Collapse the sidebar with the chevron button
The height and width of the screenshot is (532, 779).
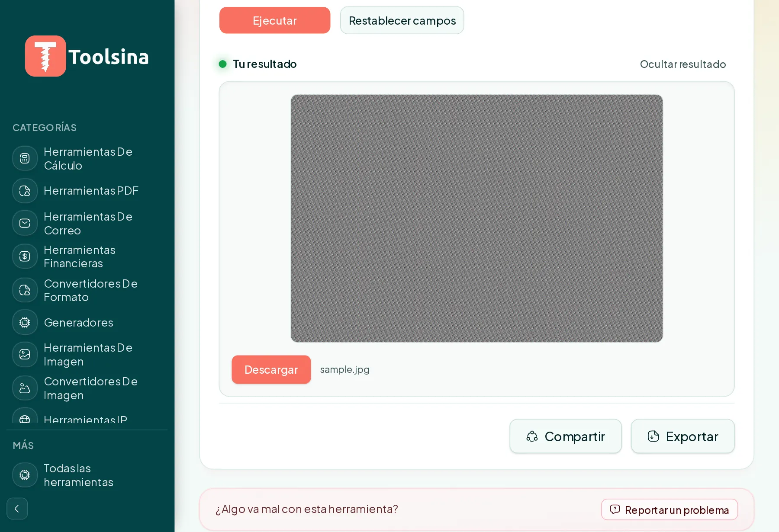coord(17,509)
